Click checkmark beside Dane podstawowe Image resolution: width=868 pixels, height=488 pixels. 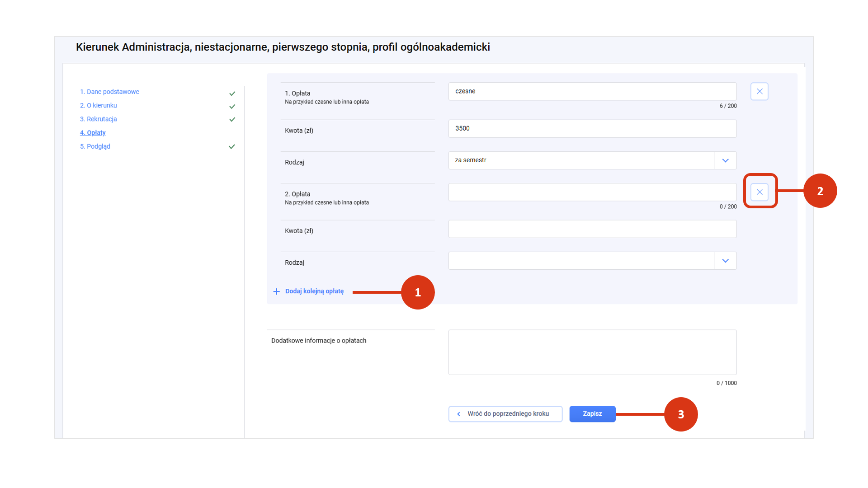tap(232, 94)
